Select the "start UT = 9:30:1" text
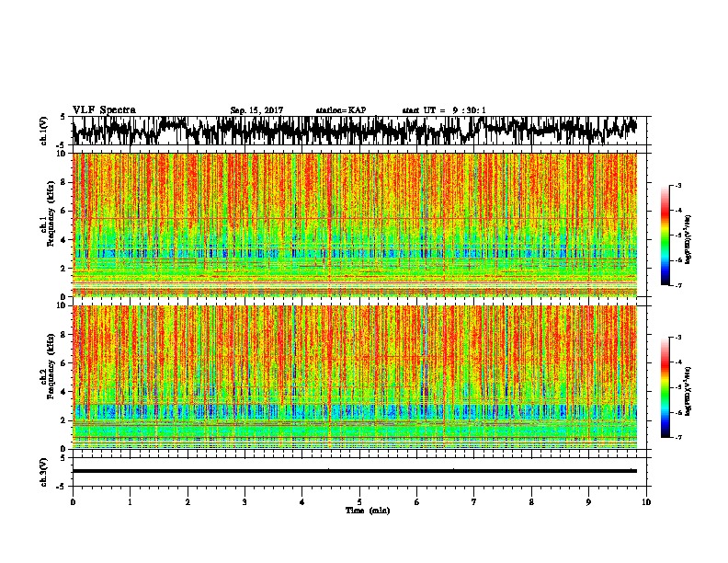 click(444, 110)
